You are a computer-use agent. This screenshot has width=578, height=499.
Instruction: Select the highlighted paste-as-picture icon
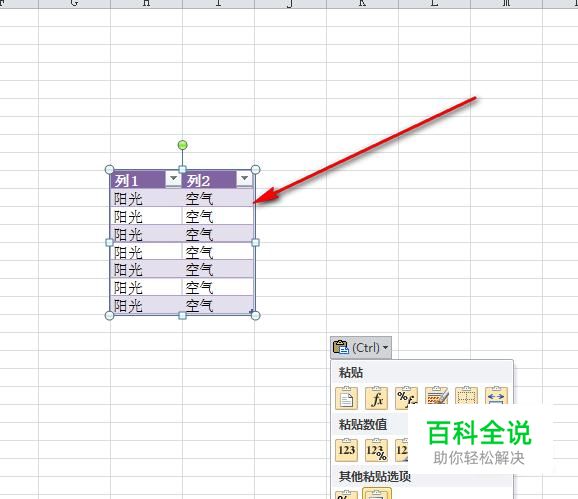pyautogui.click(x=377, y=493)
